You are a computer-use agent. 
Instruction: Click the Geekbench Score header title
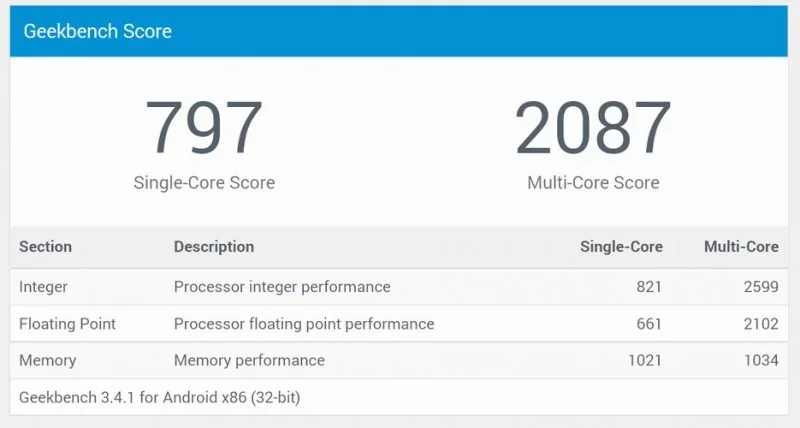[98, 31]
